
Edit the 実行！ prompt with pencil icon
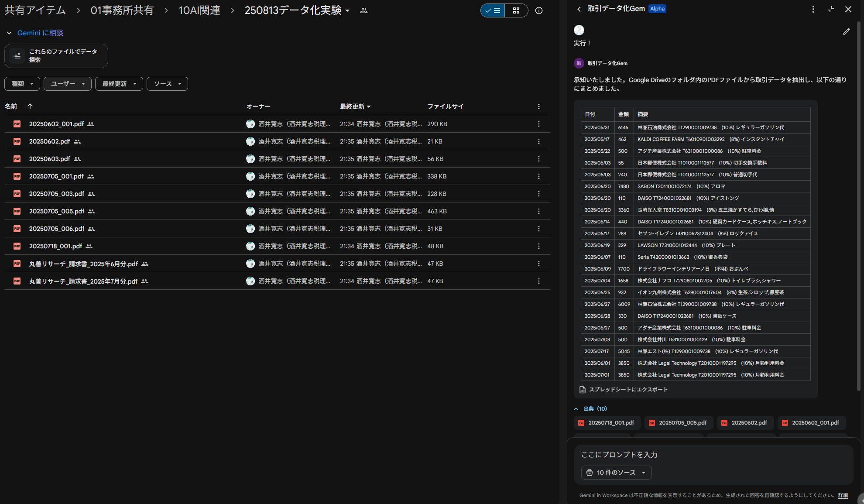pos(846,31)
